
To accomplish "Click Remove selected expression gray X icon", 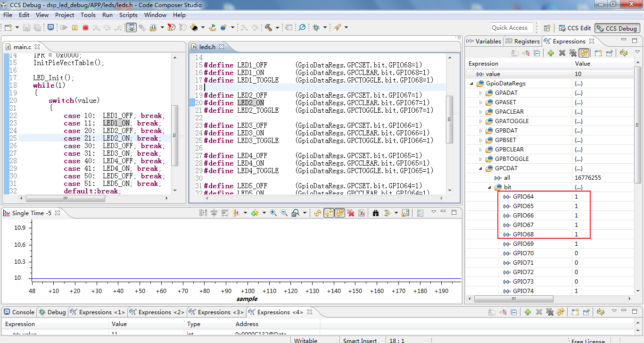I will click(562, 53).
